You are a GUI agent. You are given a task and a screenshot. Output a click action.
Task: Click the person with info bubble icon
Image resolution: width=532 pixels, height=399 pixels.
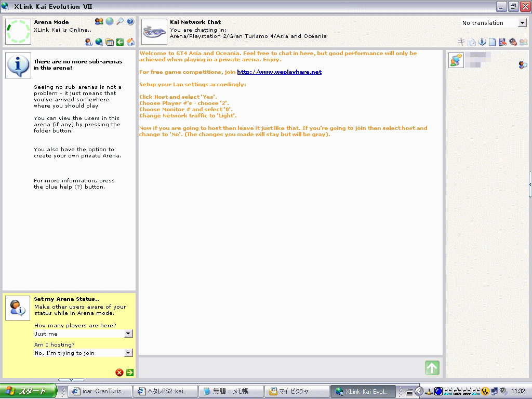click(88, 42)
